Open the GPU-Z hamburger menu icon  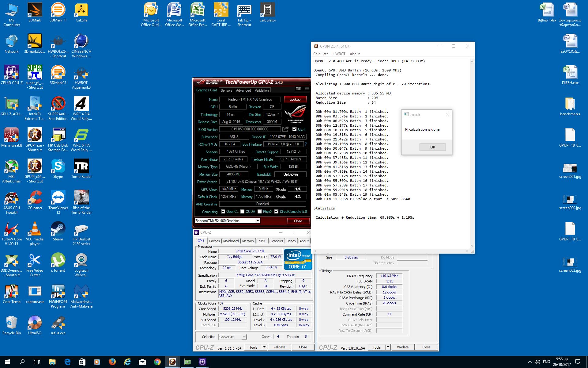pos(307,89)
